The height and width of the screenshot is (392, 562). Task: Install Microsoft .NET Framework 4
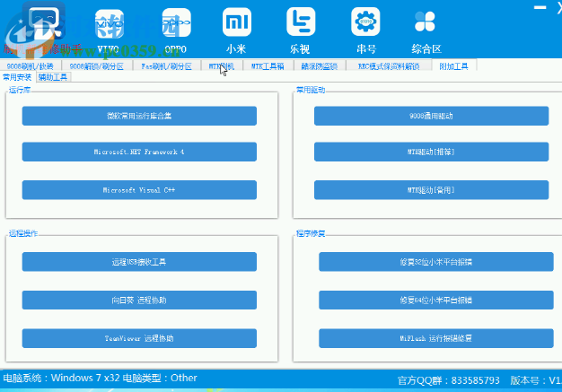(x=139, y=152)
